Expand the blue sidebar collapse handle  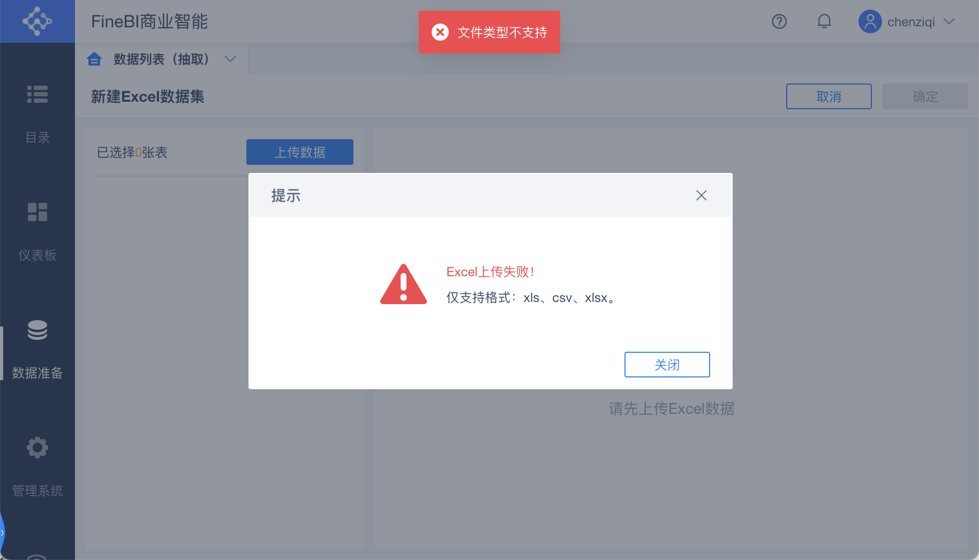click(2, 533)
